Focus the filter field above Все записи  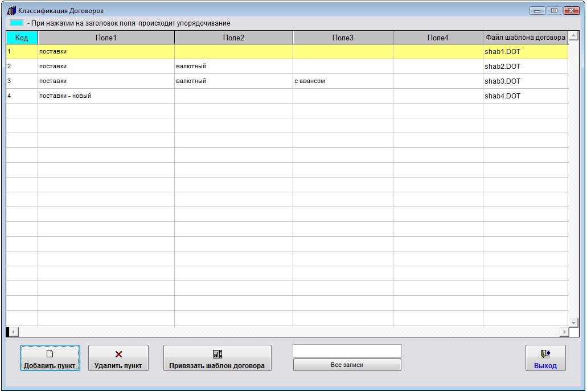[x=347, y=351]
